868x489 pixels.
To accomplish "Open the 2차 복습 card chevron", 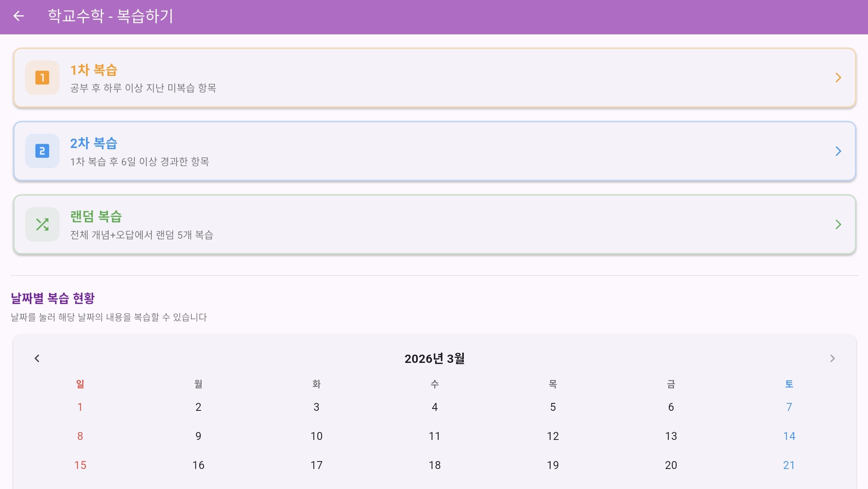I will (839, 151).
